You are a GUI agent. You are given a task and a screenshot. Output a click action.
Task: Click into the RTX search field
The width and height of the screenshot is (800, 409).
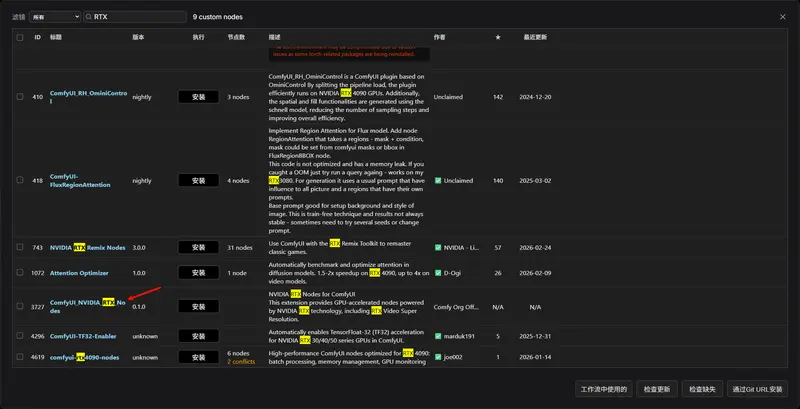(x=138, y=17)
